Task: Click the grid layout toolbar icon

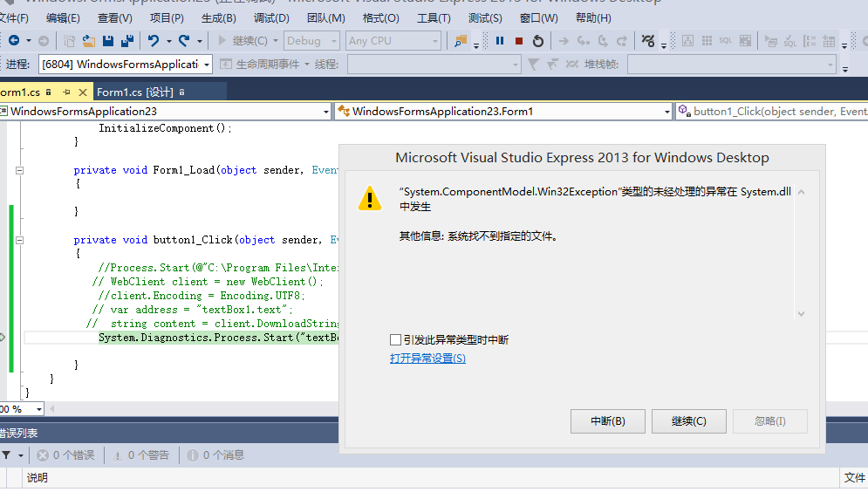Action: click(707, 41)
